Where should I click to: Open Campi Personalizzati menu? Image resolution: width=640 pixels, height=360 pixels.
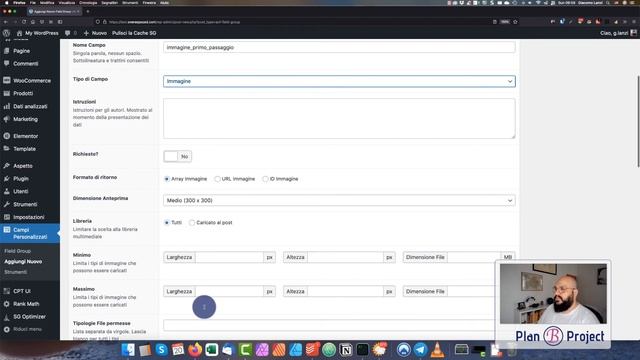(30, 233)
